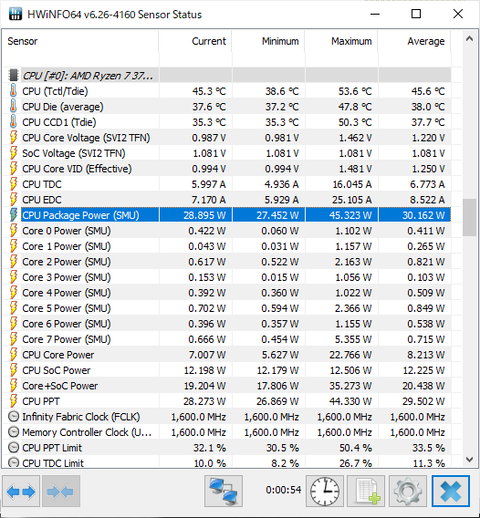Viewport: 480px width, 518px height.
Task: Select the CPU Core Power label
Action: click(58, 355)
